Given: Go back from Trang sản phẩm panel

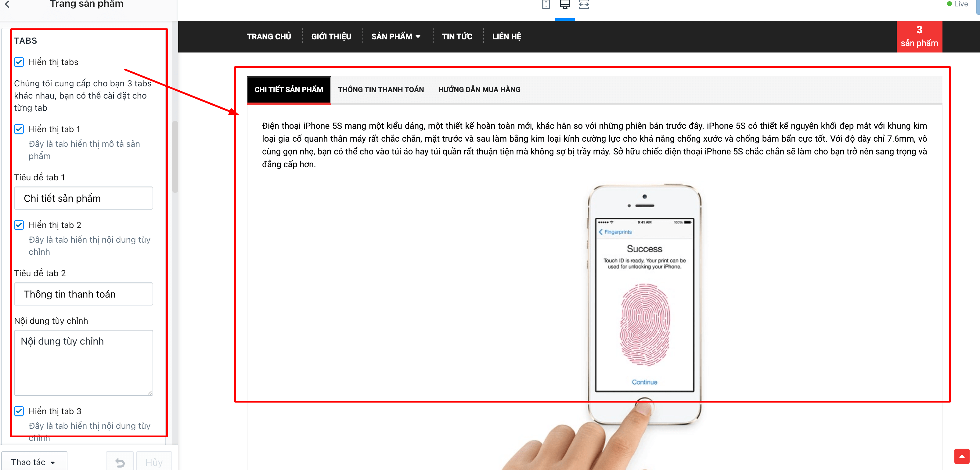Looking at the screenshot, I should (x=7, y=4).
